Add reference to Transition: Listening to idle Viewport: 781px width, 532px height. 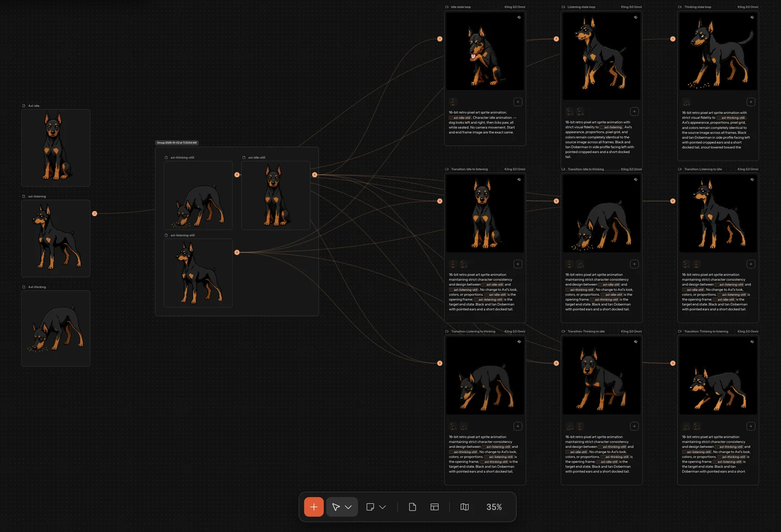point(751,264)
